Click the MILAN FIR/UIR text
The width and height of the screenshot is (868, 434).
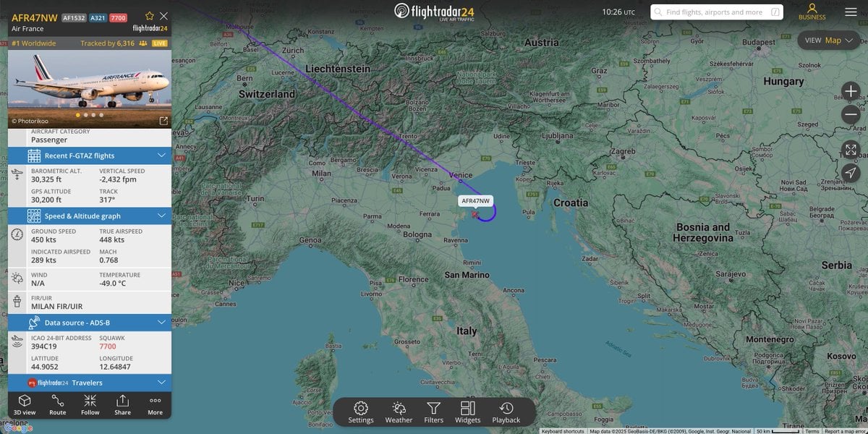point(56,307)
